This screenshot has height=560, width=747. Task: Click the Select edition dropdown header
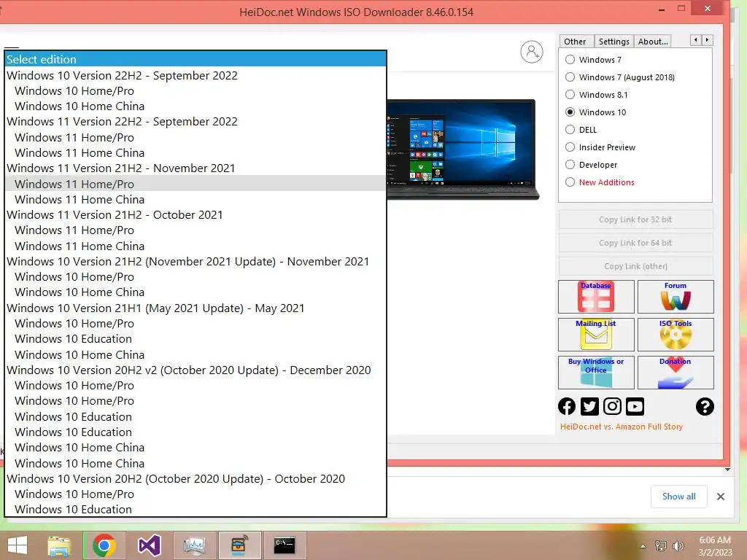tap(196, 59)
